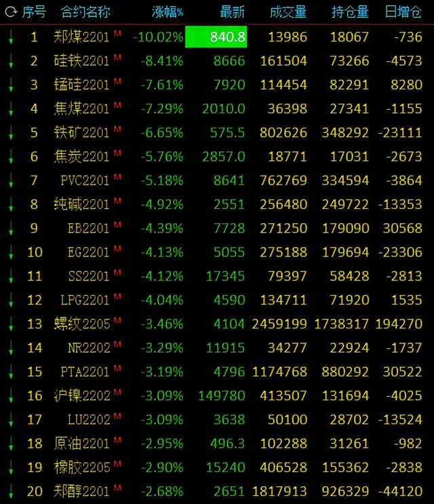Select contract 郑醇2201

[x=81, y=491]
